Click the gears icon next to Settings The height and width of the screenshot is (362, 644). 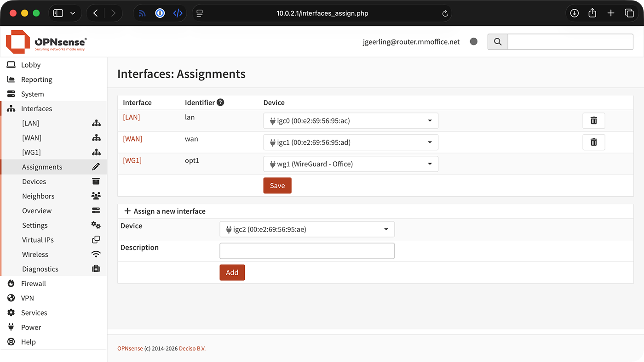click(96, 225)
